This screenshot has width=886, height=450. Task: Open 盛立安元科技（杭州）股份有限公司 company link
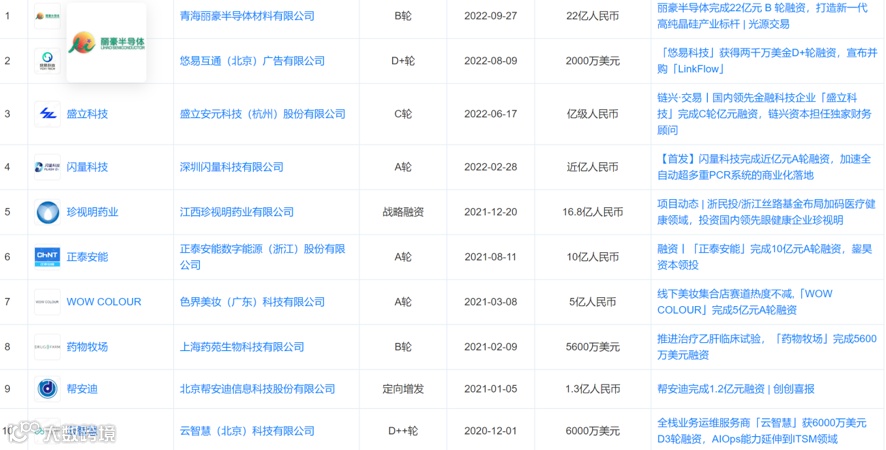(263, 114)
